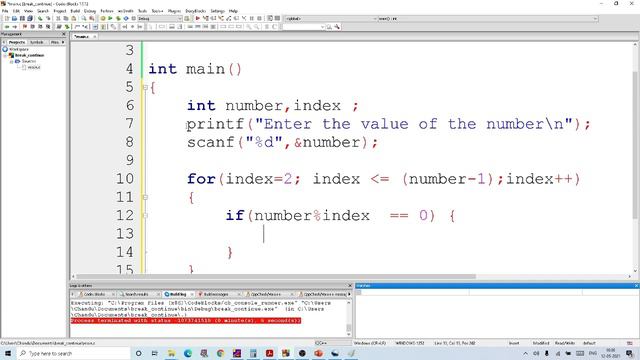
Task: Open the File menu
Action: click(5, 11)
